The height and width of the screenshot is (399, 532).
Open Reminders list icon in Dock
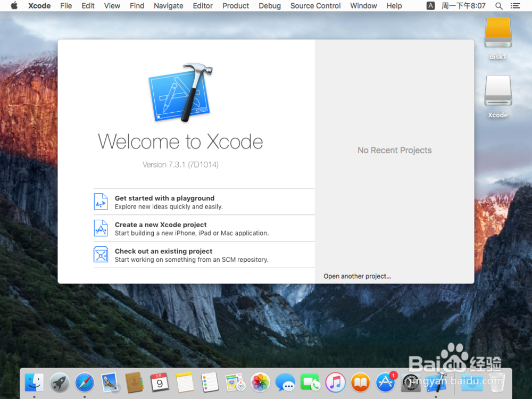(210, 383)
